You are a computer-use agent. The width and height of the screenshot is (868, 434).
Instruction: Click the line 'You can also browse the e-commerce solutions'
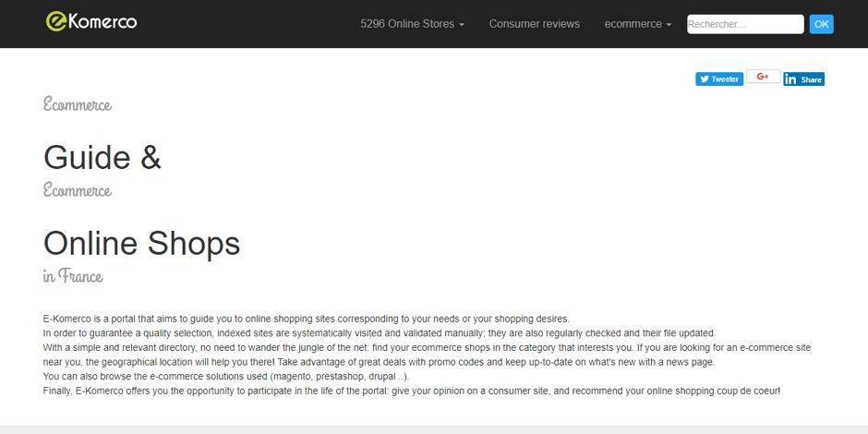tap(226, 377)
